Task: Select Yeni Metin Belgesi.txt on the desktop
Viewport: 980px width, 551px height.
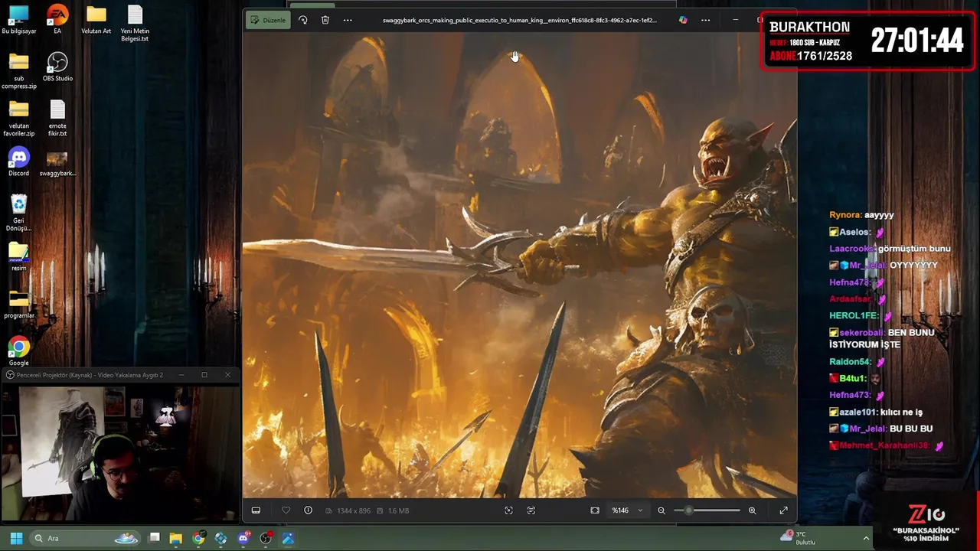Action: pyautogui.click(x=135, y=24)
